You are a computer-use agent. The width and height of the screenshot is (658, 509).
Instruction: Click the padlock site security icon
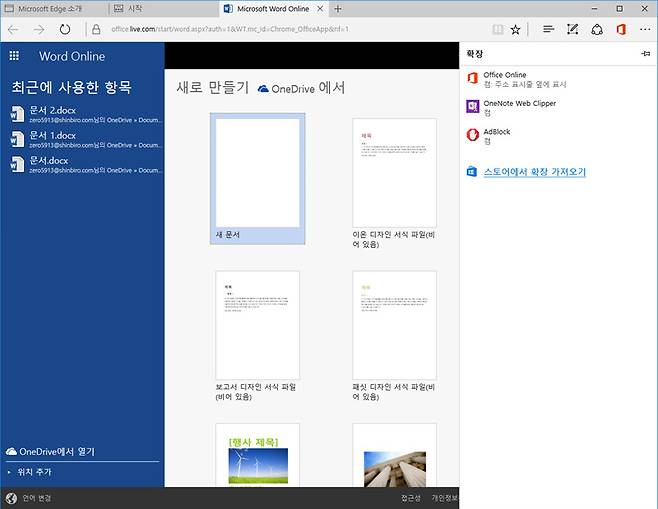[96, 29]
